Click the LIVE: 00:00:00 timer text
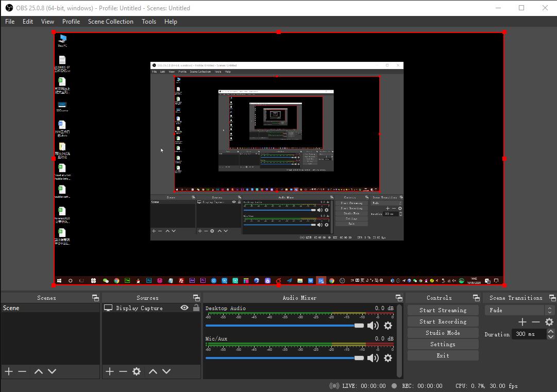 pos(364,386)
